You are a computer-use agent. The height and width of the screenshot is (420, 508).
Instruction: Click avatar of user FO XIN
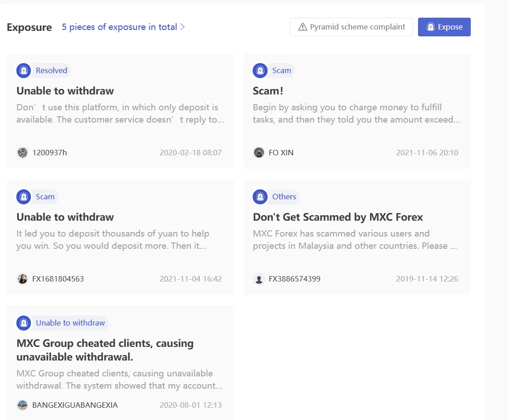pos(259,153)
